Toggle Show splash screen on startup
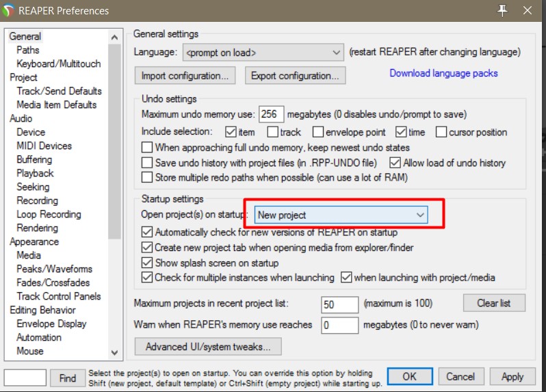This screenshot has width=546, height=392. [x=147, y=263]
